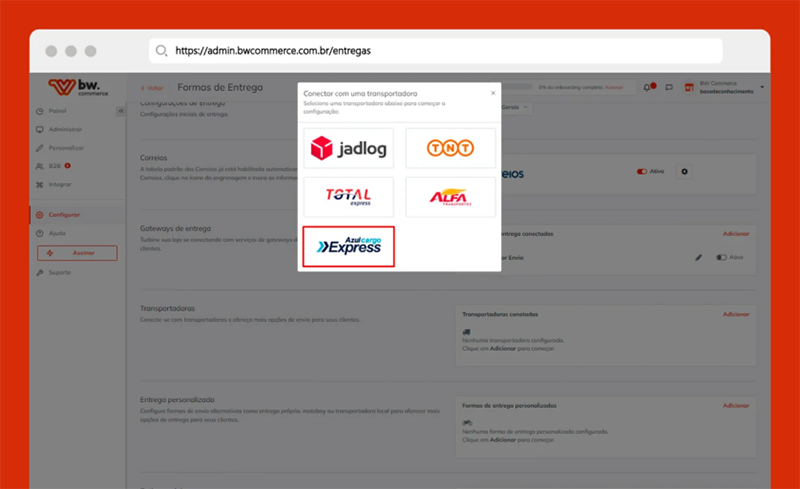Select the TNT carrier card

[x=451, y=148]
